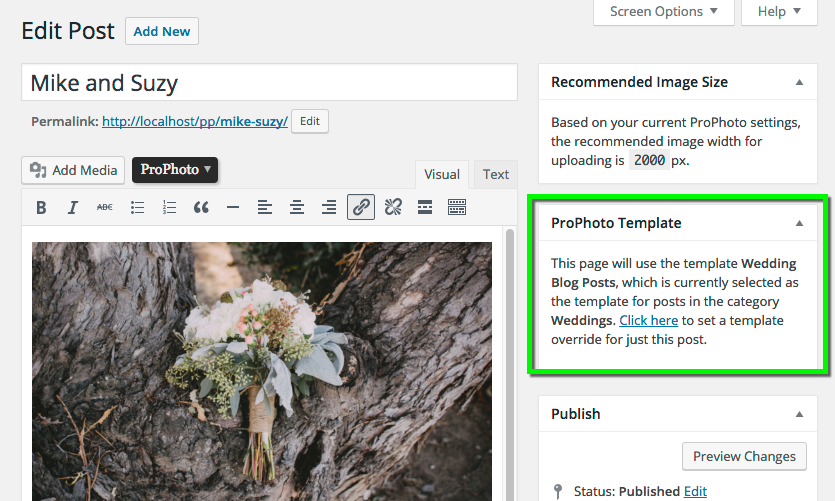Image resolution: width=835 pixels, height=501 pixels.
Task: Click the Preview Changes button
Action: [x=744, y=456]
